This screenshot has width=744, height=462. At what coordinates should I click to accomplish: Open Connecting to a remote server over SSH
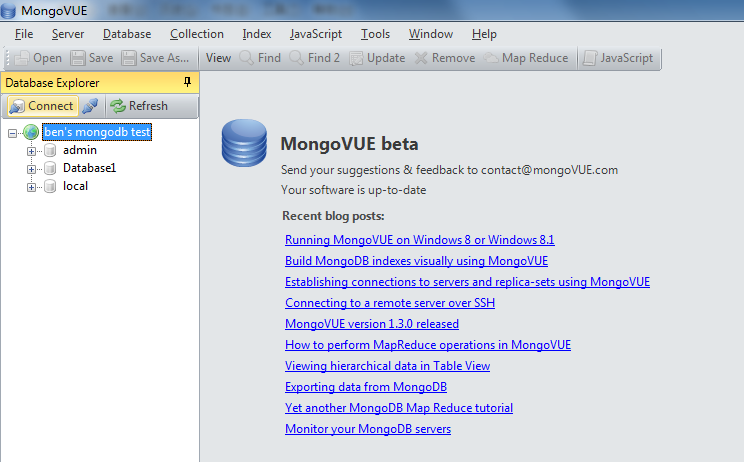[x=390, y=303]
